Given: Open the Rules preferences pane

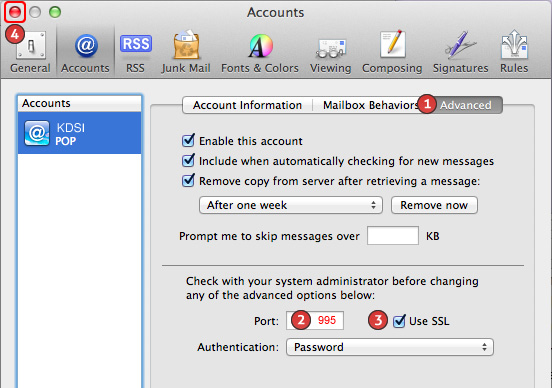Looking at the screenshot, I should click(x=514, y=52).
